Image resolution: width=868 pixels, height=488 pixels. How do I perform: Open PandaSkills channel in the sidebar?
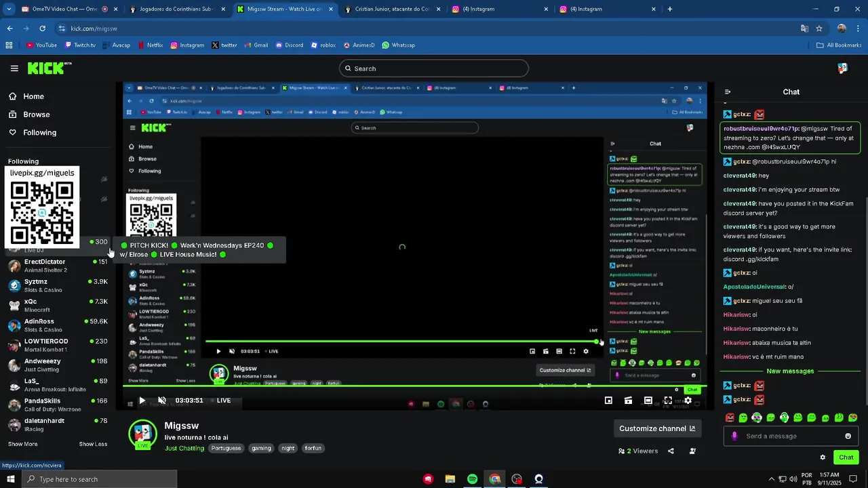point(58,405)
